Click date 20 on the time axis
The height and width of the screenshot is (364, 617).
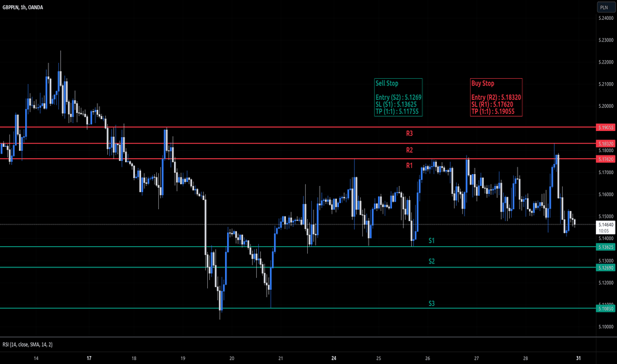[232, 359]
